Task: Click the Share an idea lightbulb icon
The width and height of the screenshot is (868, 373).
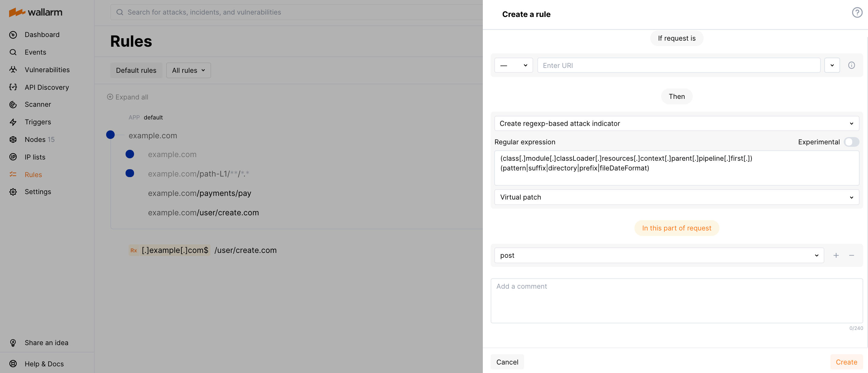Action: [x=13, y=343]
